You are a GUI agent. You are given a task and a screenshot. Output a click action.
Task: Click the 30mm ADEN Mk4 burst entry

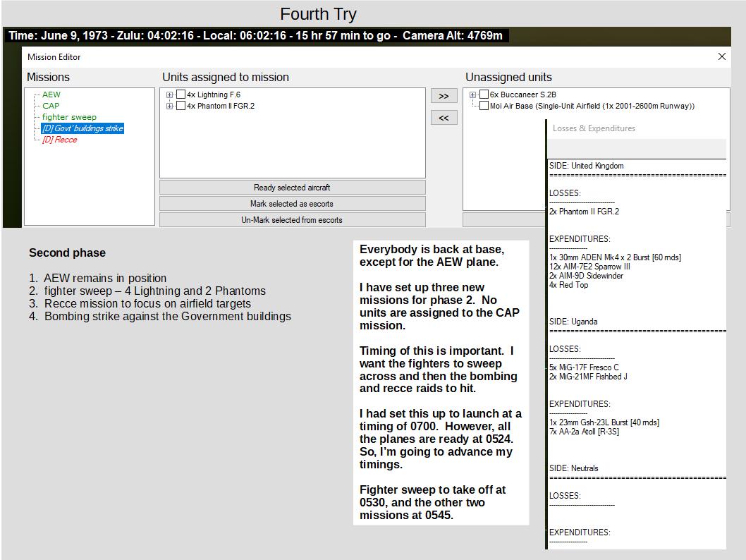tap(615, 257)
